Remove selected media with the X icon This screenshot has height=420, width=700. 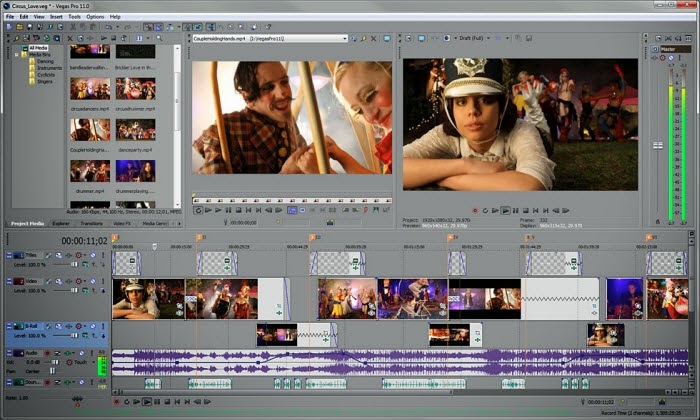pos(70,38)
